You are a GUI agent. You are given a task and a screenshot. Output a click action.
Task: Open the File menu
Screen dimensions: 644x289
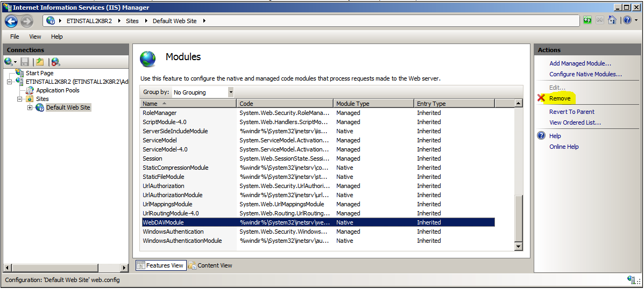point(15,37)
